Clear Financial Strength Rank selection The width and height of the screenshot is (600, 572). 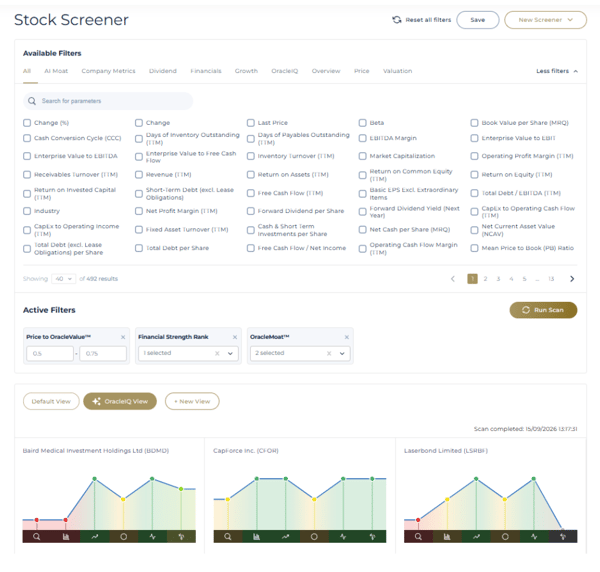pyautogui.click(x=217, y=354)
